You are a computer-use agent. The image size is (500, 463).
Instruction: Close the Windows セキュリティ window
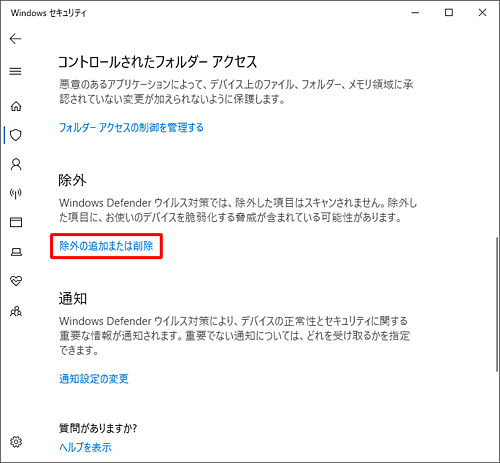click(482, 13)
